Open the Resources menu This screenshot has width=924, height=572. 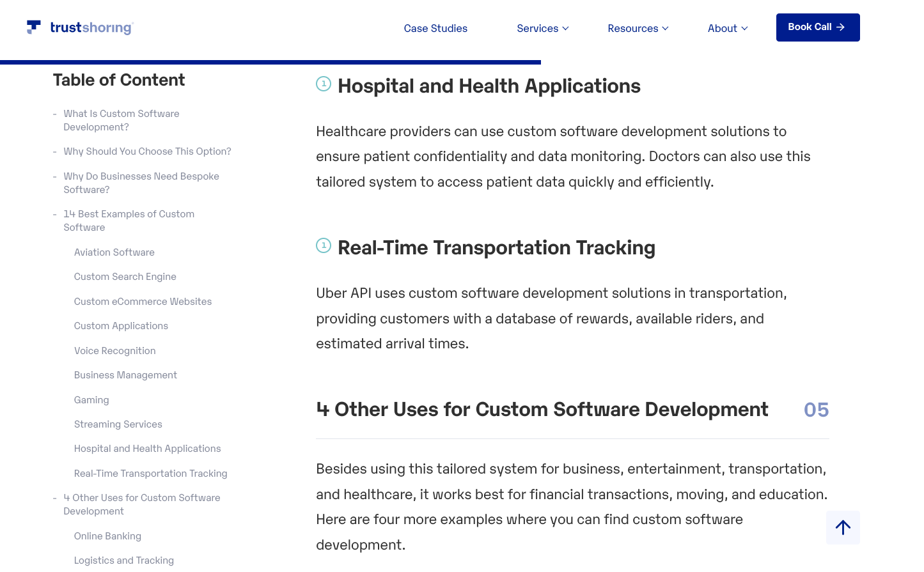click(x=638, y=28)
